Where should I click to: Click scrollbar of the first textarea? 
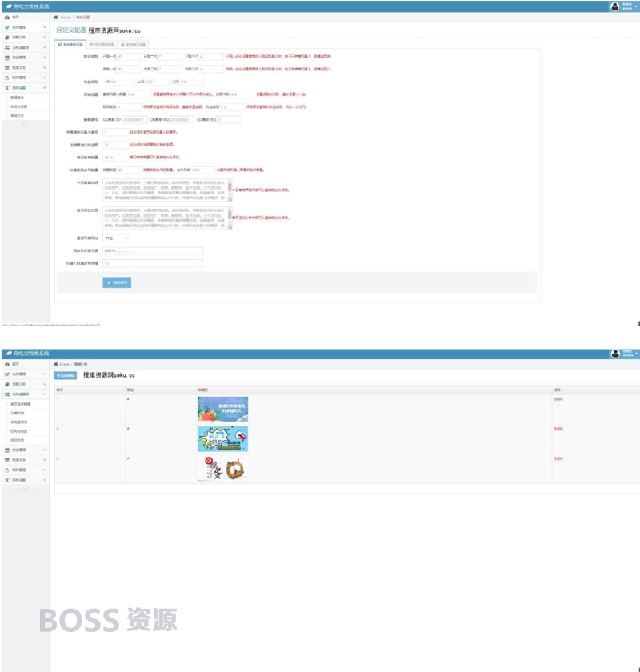230,190
